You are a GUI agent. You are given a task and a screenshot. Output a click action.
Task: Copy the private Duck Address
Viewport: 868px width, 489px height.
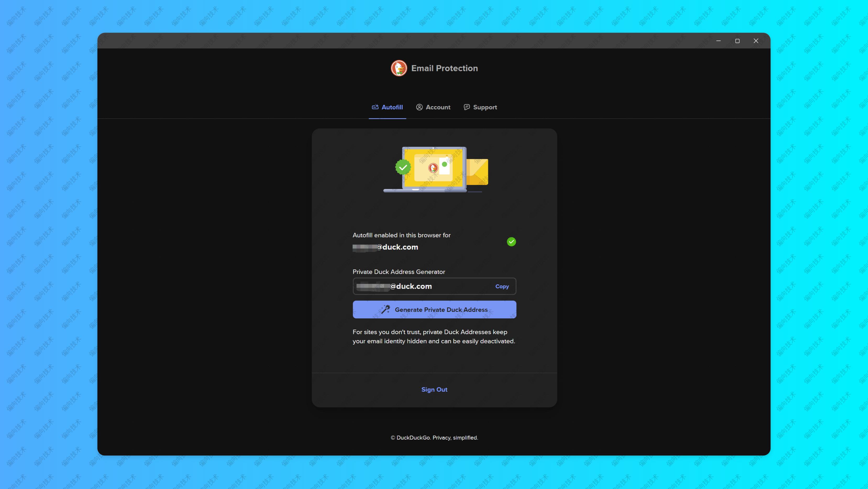502,286
